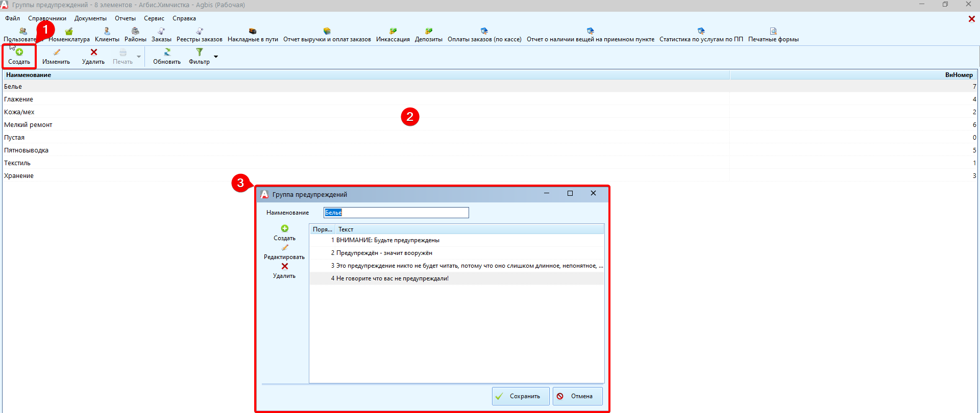Sort by the Наименование column header
The height and width of the screenshot is (413, 980).
click(366, 75)
